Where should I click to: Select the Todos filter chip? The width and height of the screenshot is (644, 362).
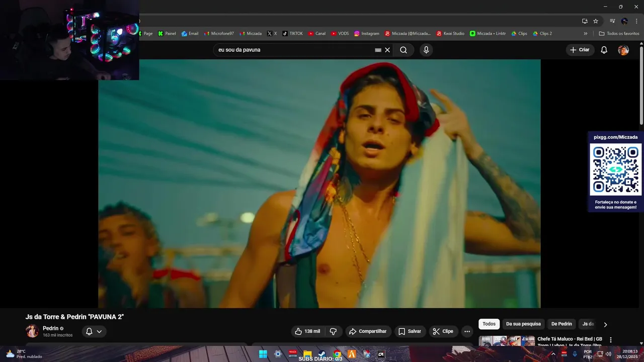tap(489, 324)
